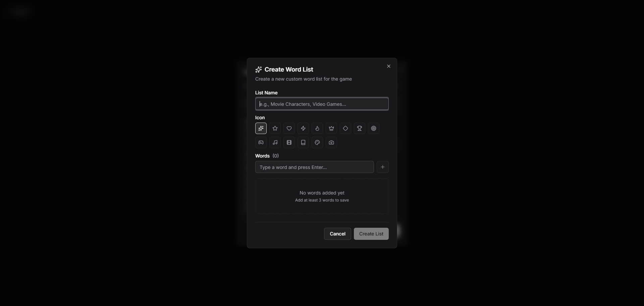The image size is (644, 306).
Task: Choose the trophy icon
Action: [x=360, y=128]
